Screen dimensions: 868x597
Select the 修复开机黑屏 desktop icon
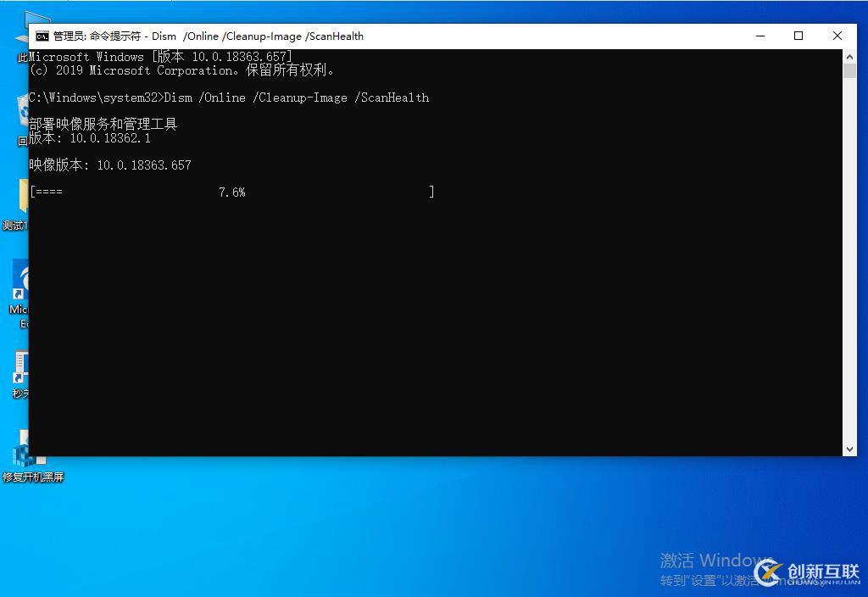point(33,456)
